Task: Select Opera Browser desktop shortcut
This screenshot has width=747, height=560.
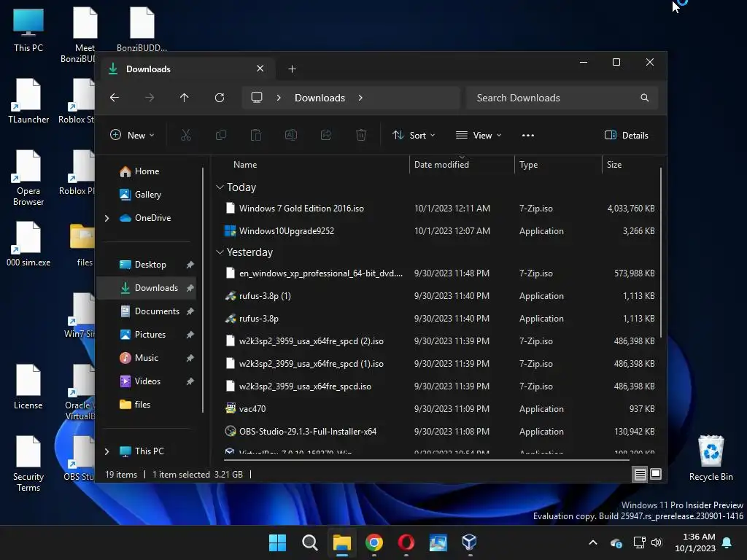Action: (28, 178)
